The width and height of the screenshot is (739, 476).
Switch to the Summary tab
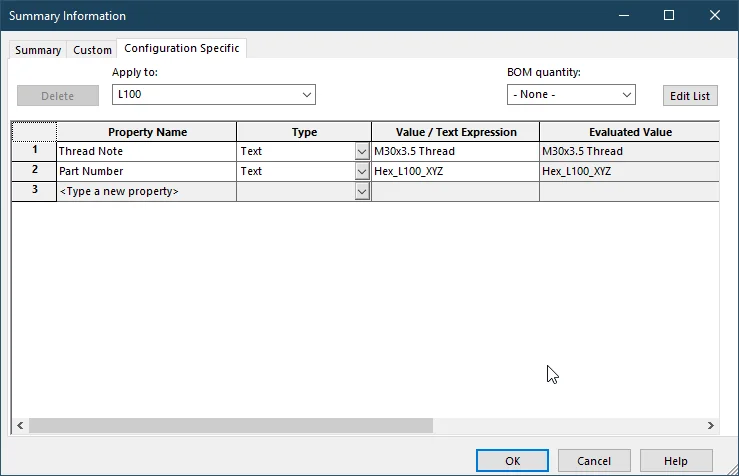[38, 50]
